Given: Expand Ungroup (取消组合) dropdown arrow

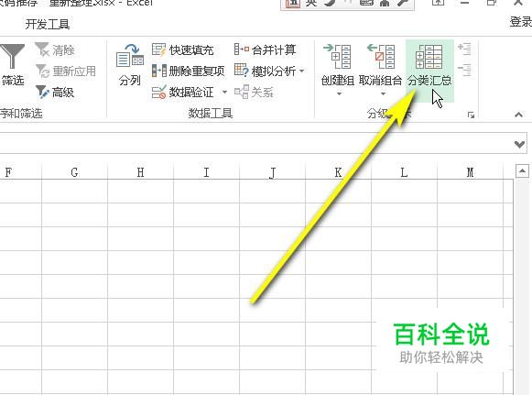Looking at the screenshot, I should pyautogui.click(x=383, y=93).
